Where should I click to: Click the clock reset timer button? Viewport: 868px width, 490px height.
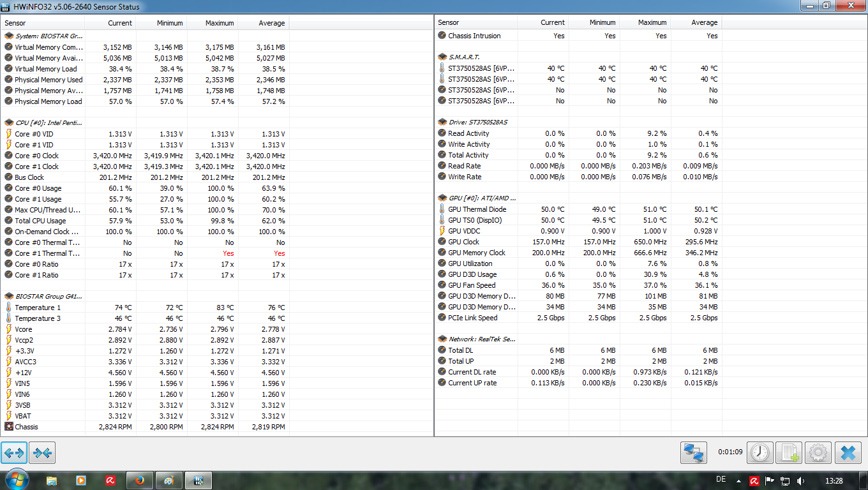[760, 453]
